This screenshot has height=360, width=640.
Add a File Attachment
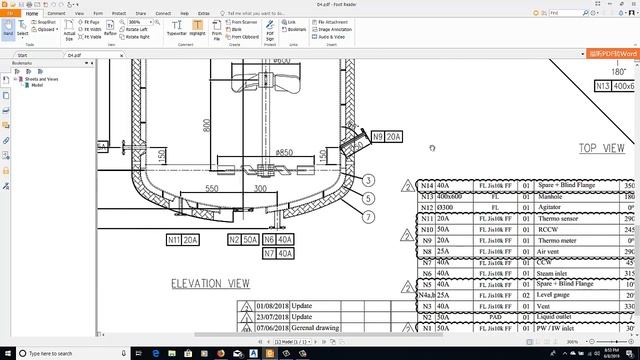tap(330, 22)
